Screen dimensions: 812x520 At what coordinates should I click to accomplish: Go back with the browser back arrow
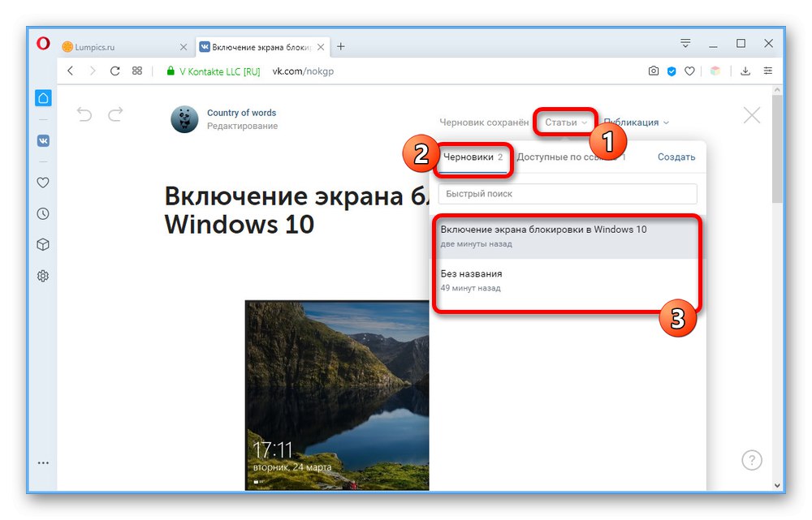(71, 71)
